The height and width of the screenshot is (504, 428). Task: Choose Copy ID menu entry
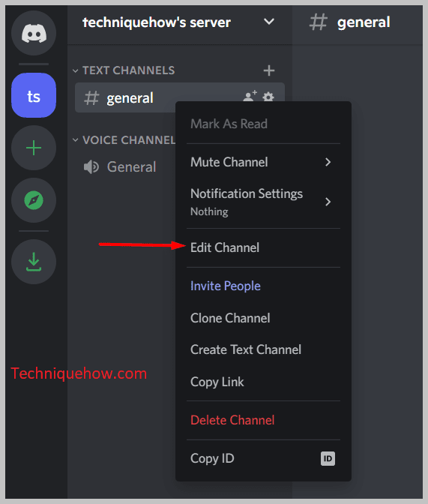coord(264,458)
